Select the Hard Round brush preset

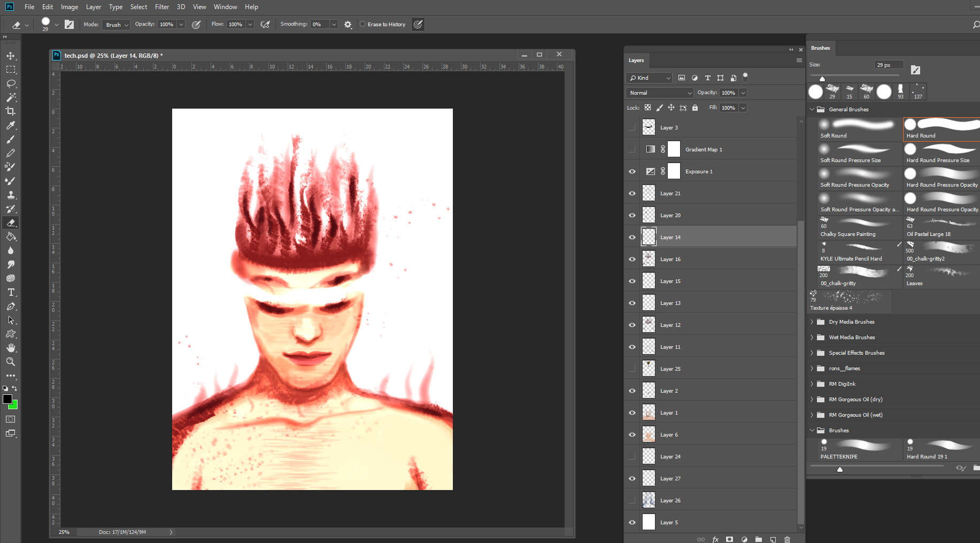pyautogui.click(x=941, y=128)
